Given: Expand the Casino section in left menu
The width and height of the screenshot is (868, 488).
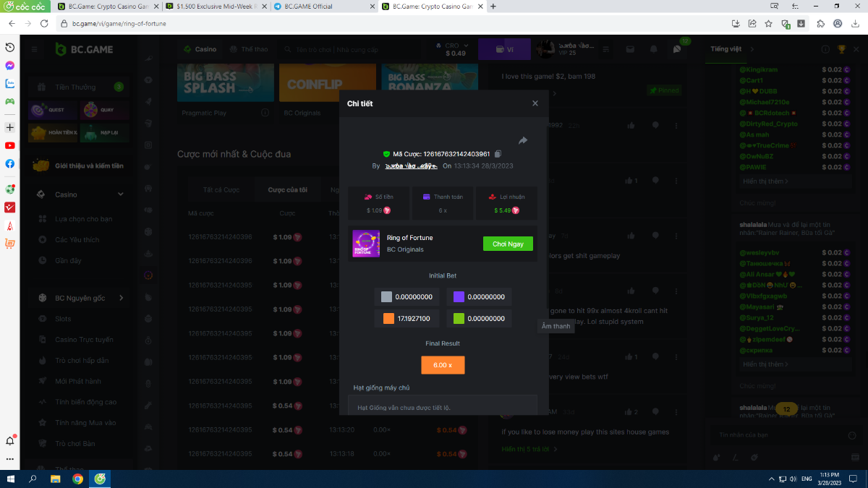Looking at the screenshot, I should point(121,194).
